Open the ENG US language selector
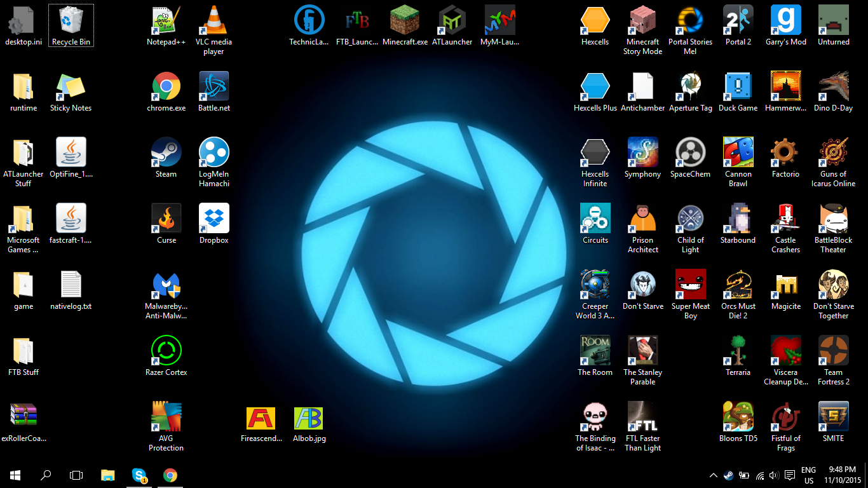 [808, 475]
